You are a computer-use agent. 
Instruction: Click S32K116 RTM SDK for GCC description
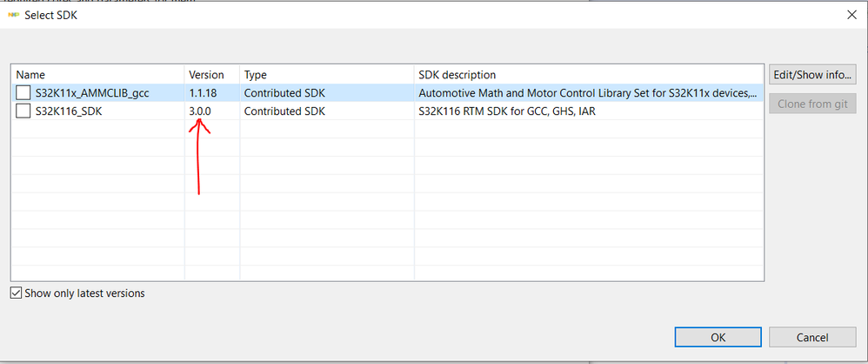pos(507,111)
